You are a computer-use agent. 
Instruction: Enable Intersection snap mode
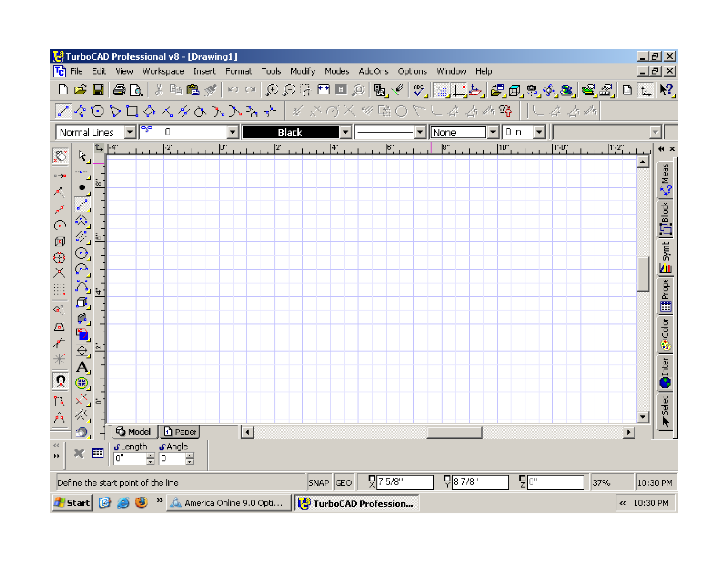point(60,273)
